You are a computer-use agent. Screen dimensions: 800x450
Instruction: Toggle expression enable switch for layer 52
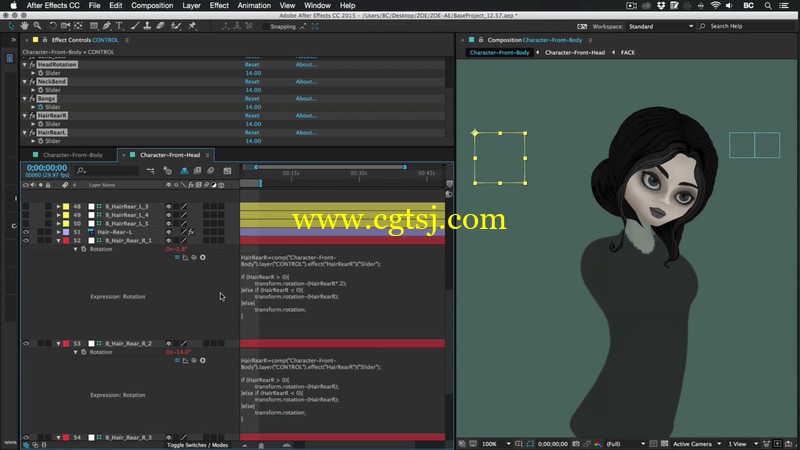click(177, 258)
